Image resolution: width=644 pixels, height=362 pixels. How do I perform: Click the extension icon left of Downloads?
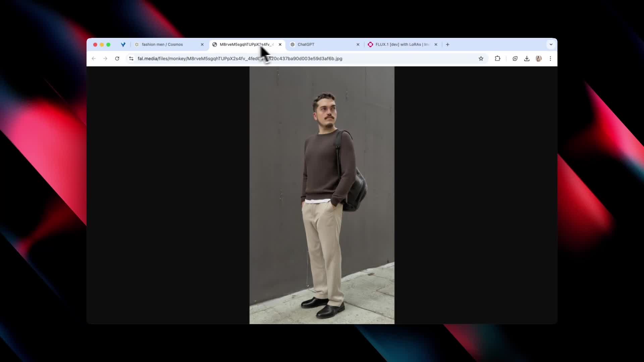coord(515,59)
